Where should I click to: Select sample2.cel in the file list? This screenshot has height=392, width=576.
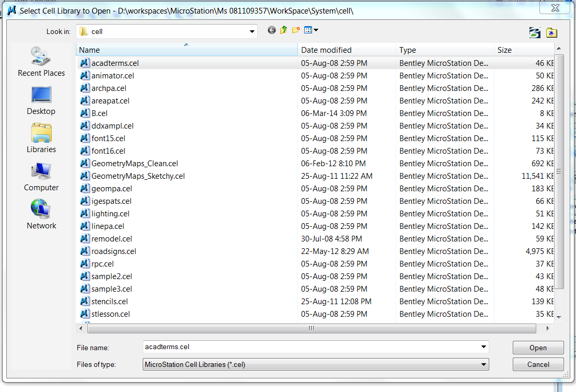pos(112,276)
